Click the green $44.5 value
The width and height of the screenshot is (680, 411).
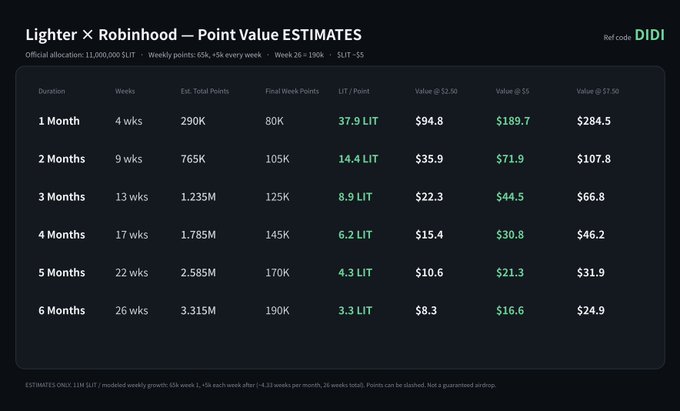coord(510,197)
